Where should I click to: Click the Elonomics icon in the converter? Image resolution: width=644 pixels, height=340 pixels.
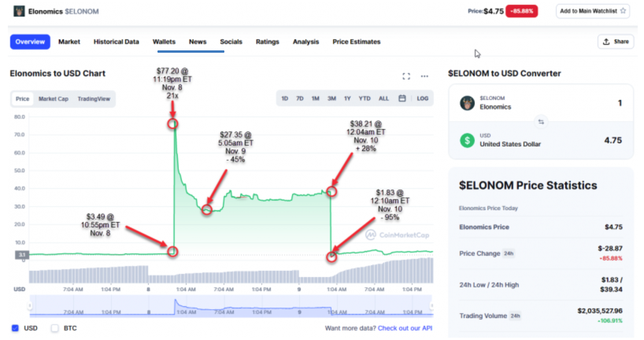467,103
